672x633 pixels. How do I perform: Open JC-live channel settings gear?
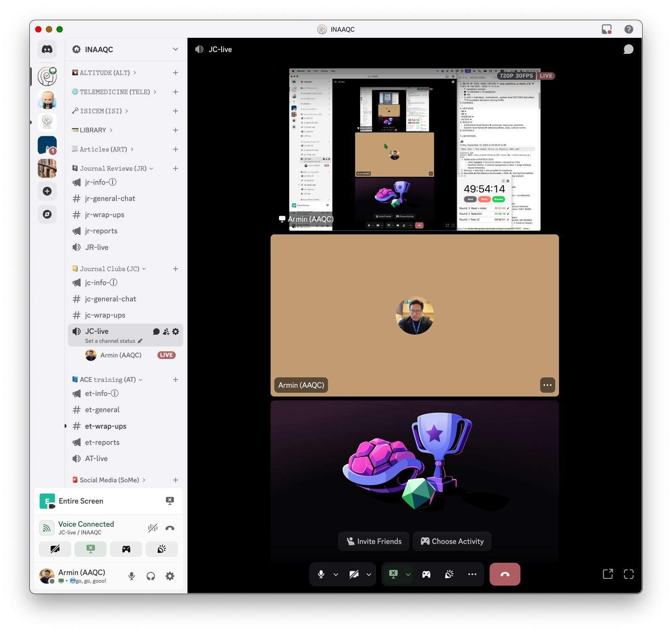point(176,332)
